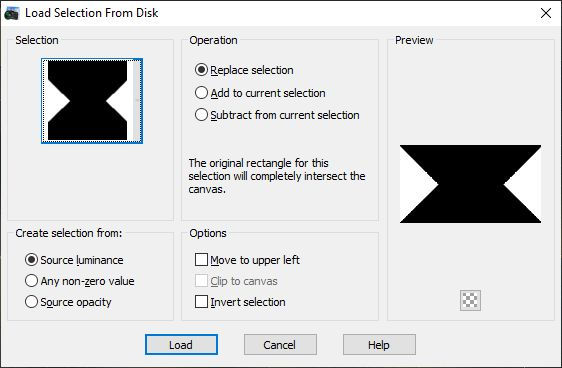Switch to Source opacity

tap(68, 302)
